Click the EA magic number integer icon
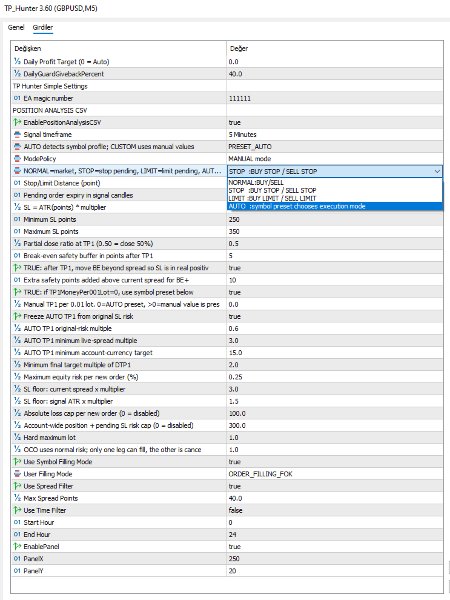 tap(17, 98)
